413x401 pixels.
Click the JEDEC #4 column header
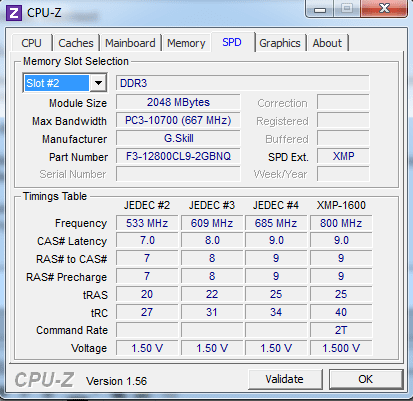point(276,205)
